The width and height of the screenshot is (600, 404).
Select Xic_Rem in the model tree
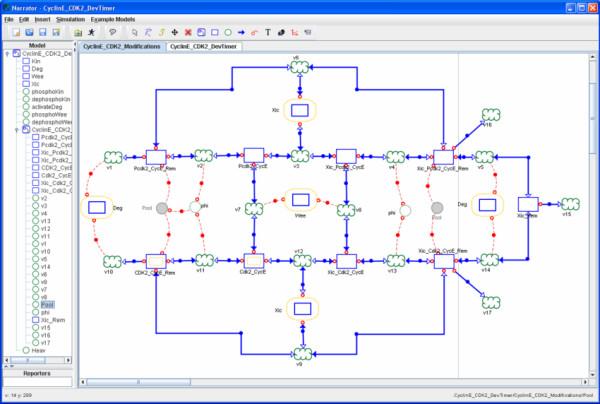52,319
